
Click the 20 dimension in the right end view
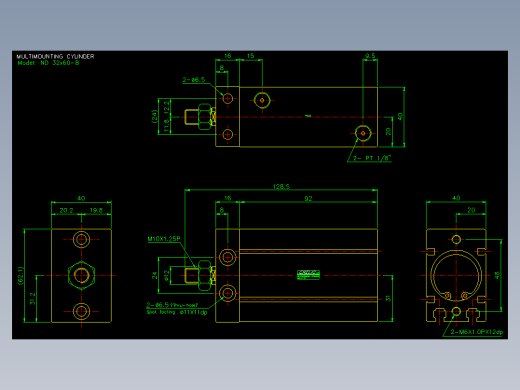[x=471, y=210]
